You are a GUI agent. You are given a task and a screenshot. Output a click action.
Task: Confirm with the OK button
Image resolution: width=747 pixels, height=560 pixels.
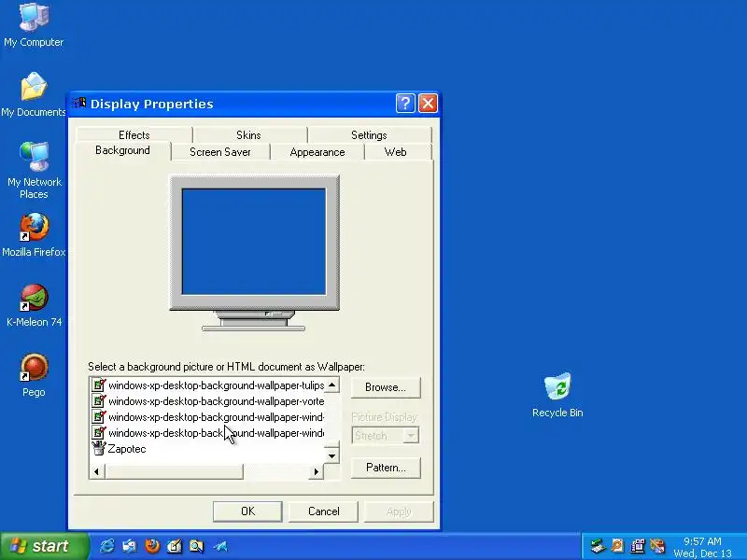point(247,511)
